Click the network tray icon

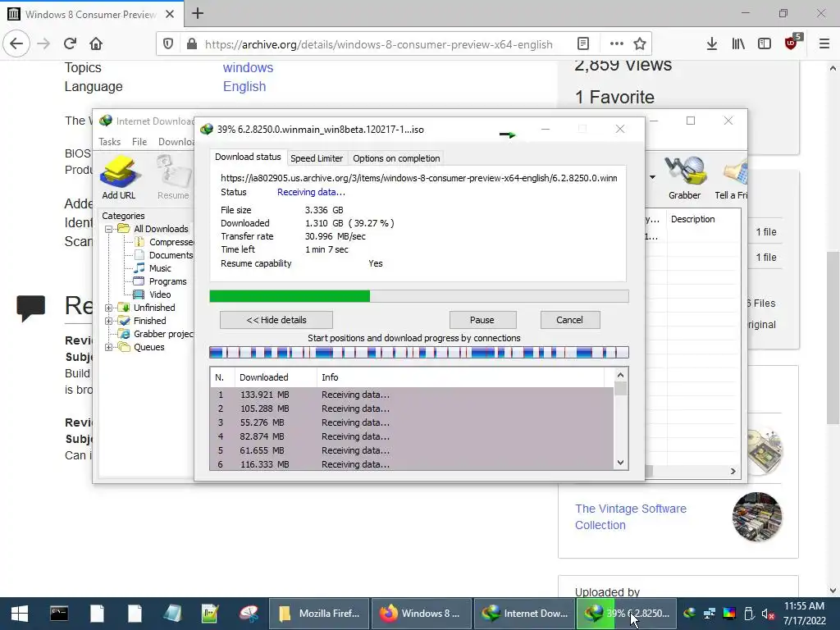point(710,614)
